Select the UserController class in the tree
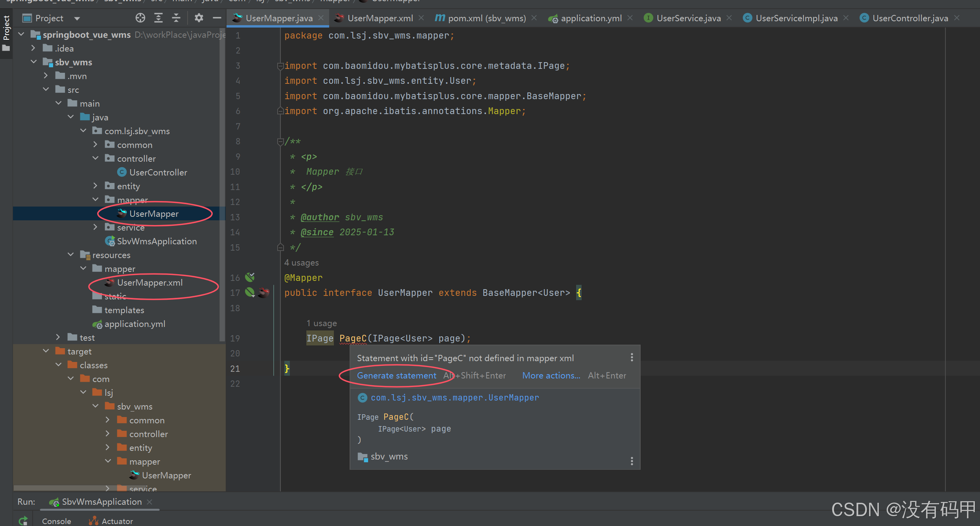980x526 pixels. point(158,172)
